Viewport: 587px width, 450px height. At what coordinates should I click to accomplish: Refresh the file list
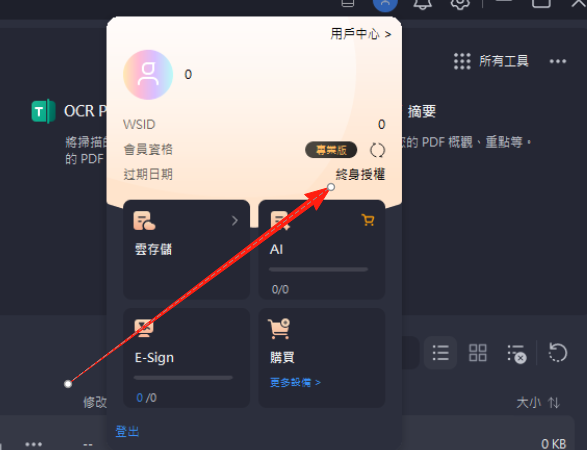(558, 353)
